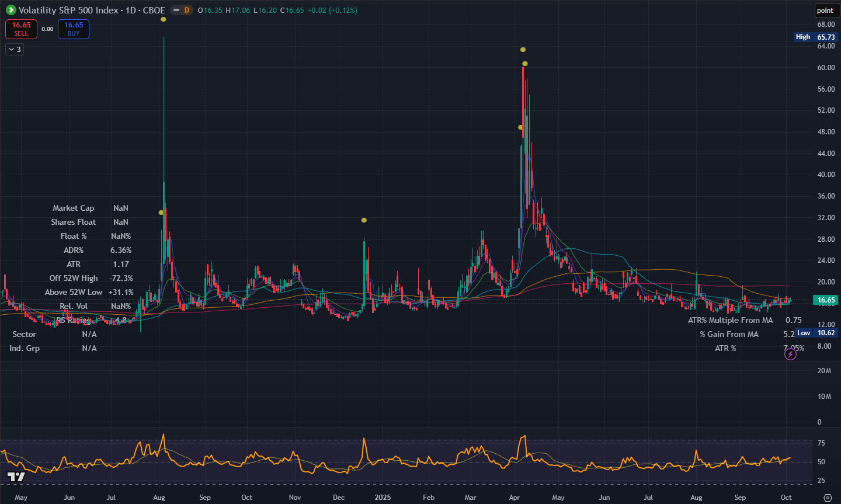Click the Feb label on the time axis
Screen dimensions: 841x504
[x=429, y=498]
